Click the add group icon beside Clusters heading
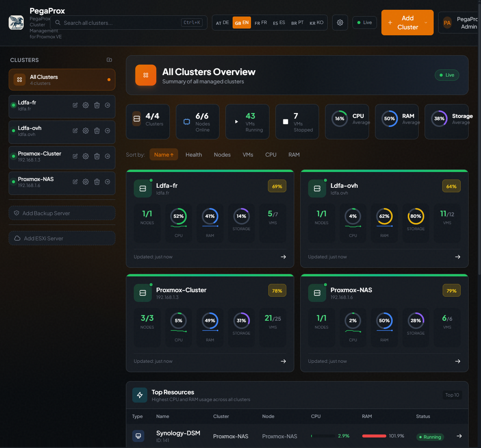The width and height of the screenshot is (481, 448). point(109,60)
